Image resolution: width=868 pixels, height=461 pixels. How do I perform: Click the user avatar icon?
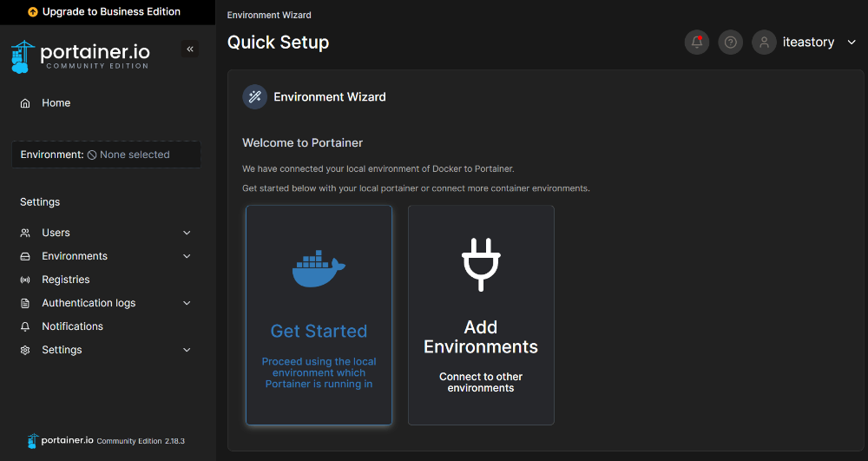coord(764,42)
